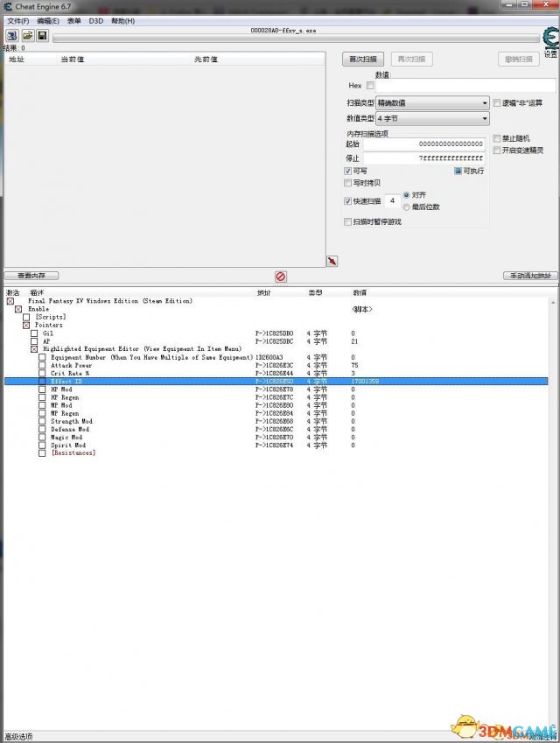Toggle the Attack Power entry checkbox
This screenshot has width=560, height=743.
pos(42,365)
